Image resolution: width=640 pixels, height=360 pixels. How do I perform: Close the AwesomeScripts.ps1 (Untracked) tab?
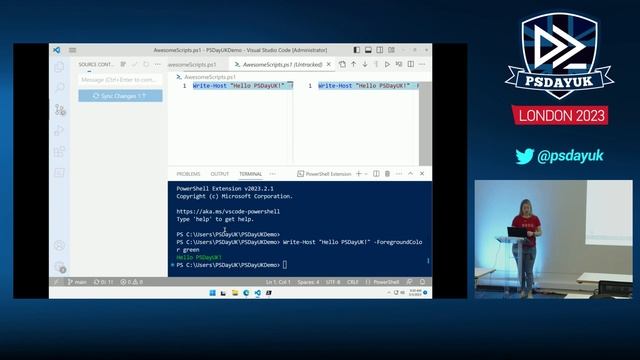tap(329, 64)
